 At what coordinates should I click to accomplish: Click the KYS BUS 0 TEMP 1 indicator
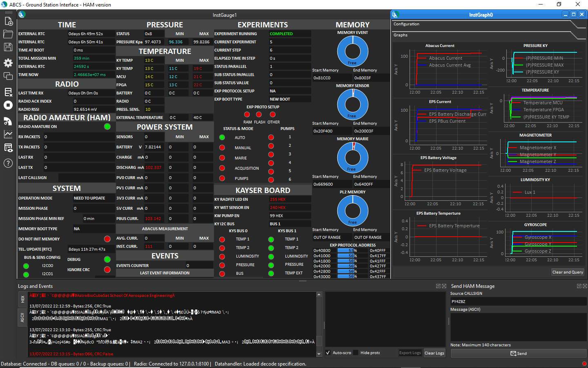(222, 239)
